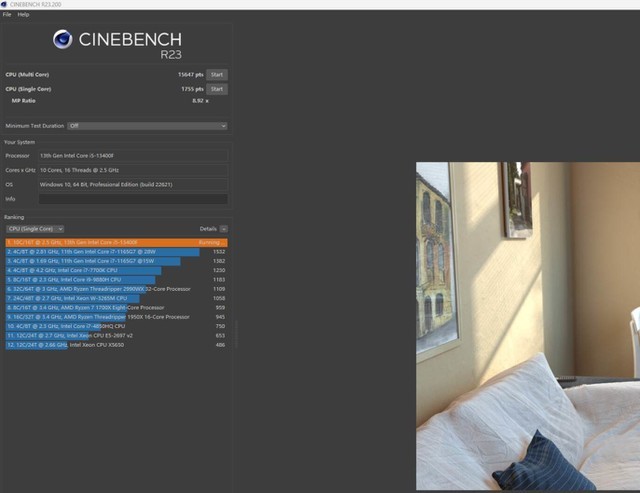Click the 1755 pts single core score
The height and width of the screenshot is (493, 640).
192,89
